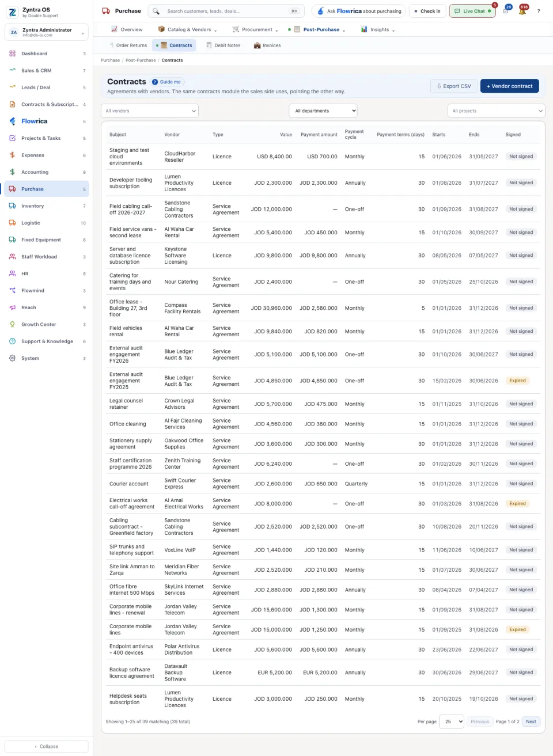The height and width of the screenshot is (756, 553).
Task: Open Flowrica sidebar logo icon
Action: [x=12, y=121]
